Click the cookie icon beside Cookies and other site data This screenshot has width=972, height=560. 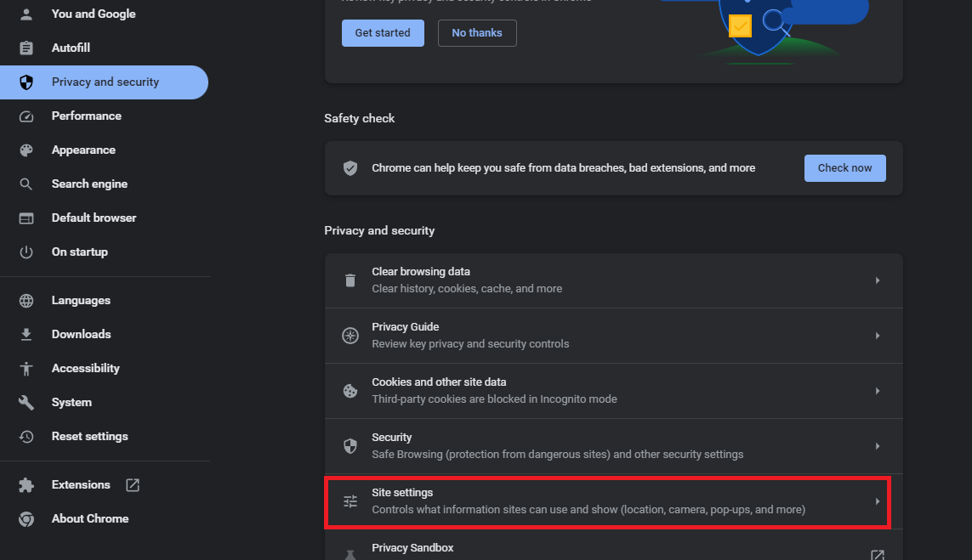click(350, 391)
